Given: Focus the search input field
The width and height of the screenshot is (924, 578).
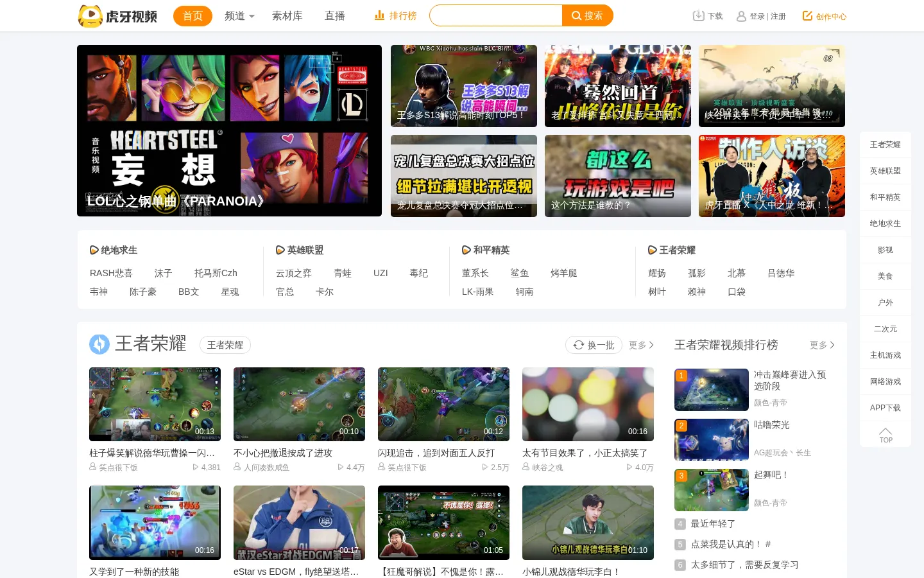Looking at the screenshot, I should [496, 15].
